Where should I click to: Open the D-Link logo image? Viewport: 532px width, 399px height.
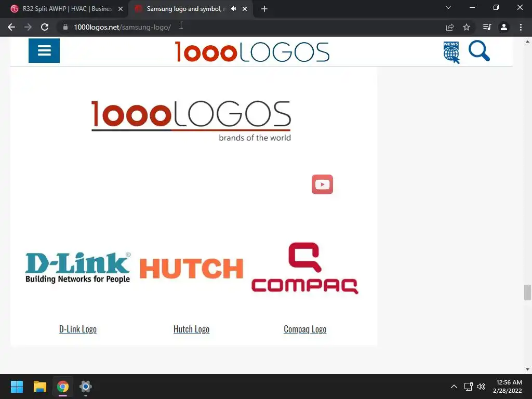[78, 268]
